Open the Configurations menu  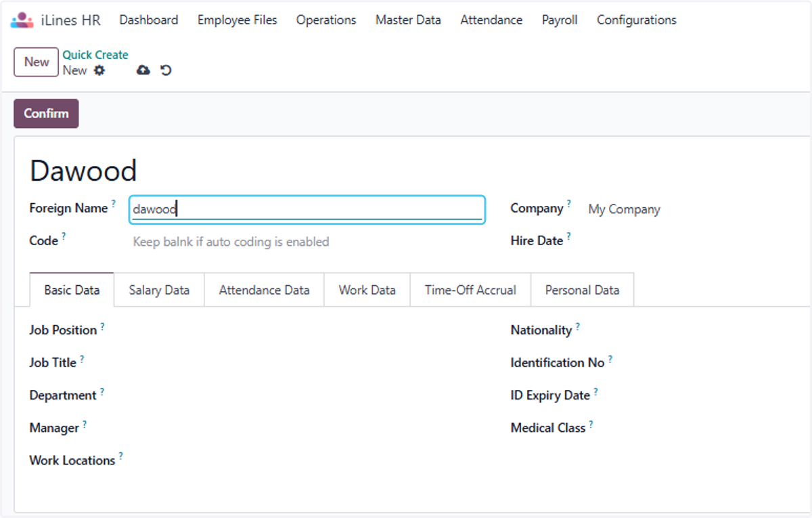click(637, 20)
